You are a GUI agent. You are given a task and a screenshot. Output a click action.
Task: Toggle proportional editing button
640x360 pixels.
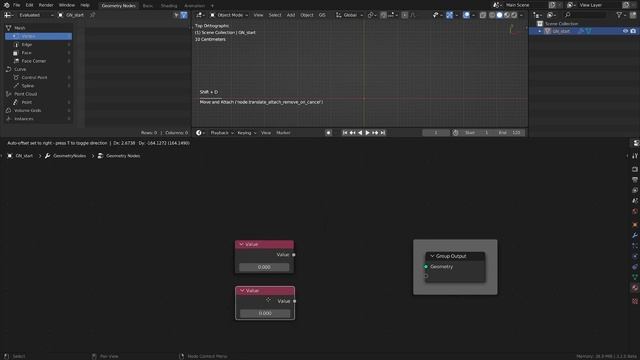click(x=404, y=15)
